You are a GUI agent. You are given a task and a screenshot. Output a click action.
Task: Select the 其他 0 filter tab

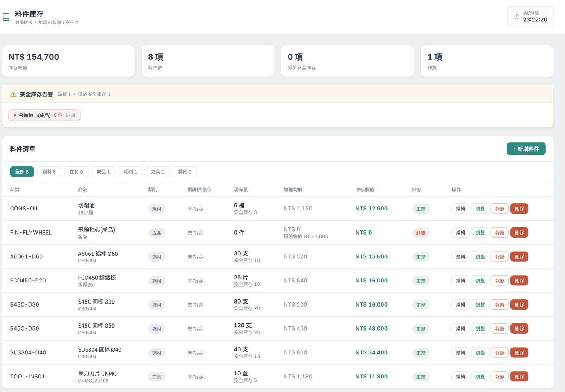click(x=185, y=172)
